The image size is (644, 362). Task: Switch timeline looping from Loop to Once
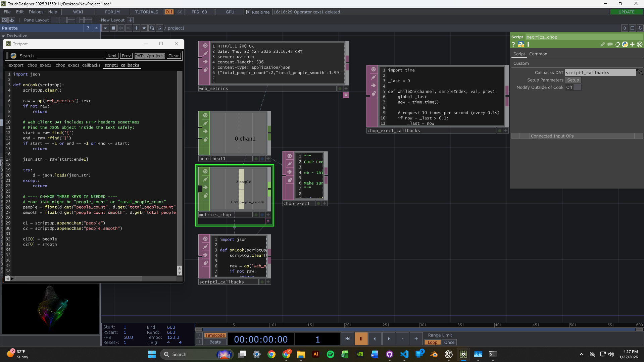(x=449, y=342)
